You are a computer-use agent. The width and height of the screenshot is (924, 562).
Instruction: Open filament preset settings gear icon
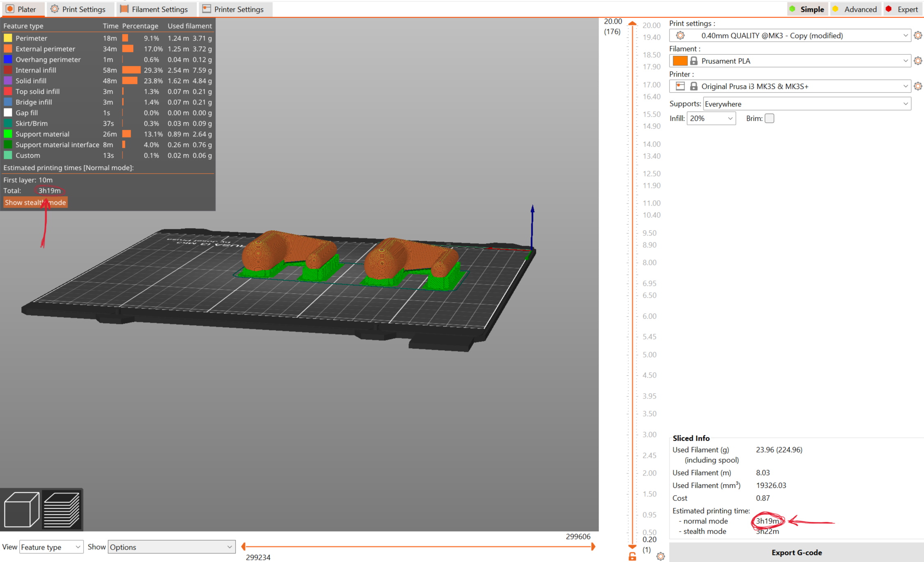[x=918, y=61]
